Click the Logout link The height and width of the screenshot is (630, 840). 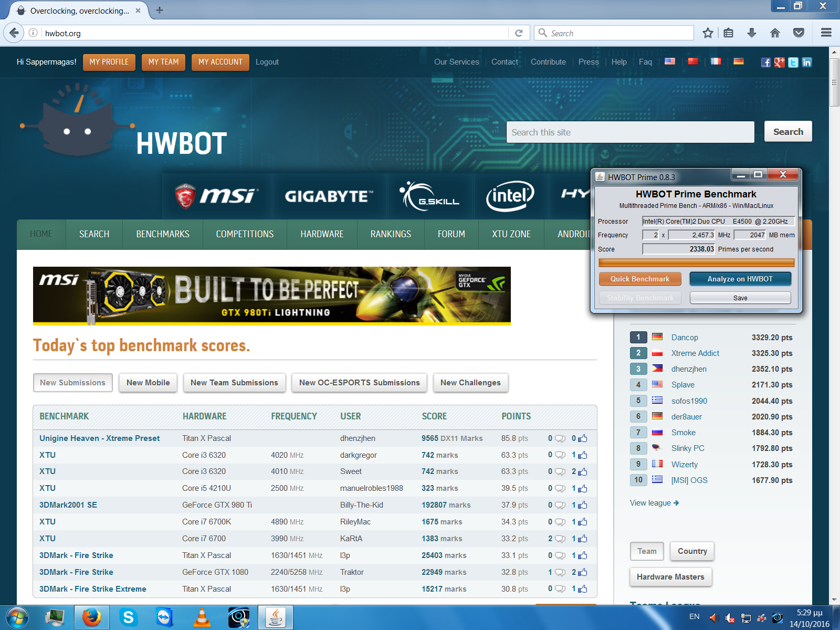coord(267,62)
